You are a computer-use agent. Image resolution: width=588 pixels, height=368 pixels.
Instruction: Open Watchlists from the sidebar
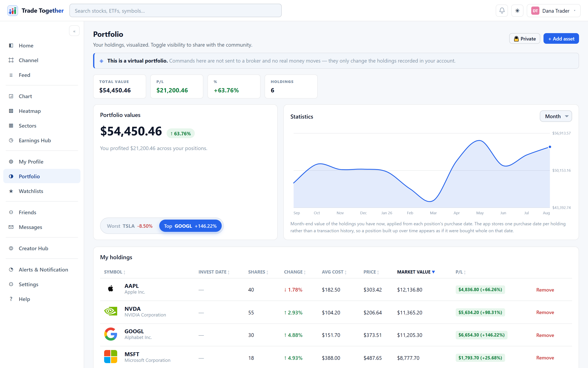42,191
